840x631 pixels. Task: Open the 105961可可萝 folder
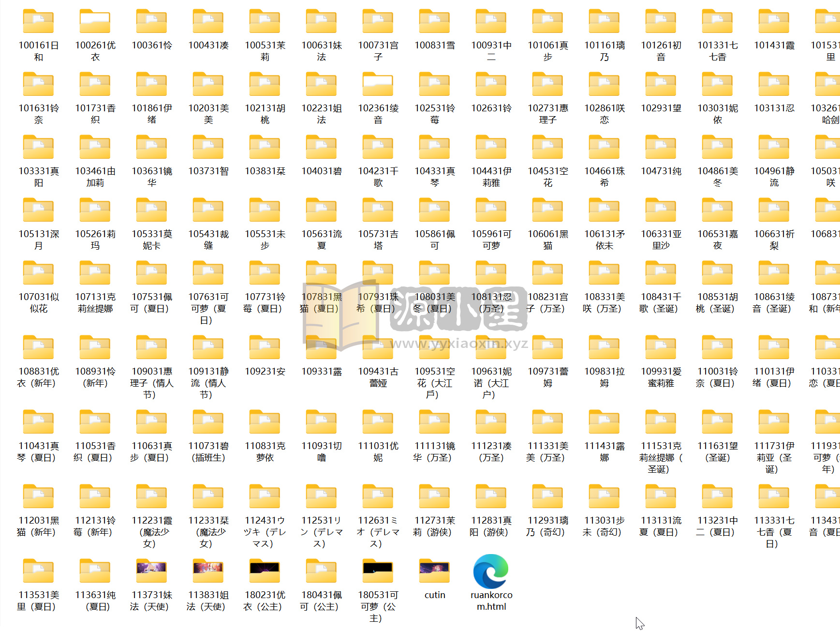pyautogui.click(x=491, y=211)
